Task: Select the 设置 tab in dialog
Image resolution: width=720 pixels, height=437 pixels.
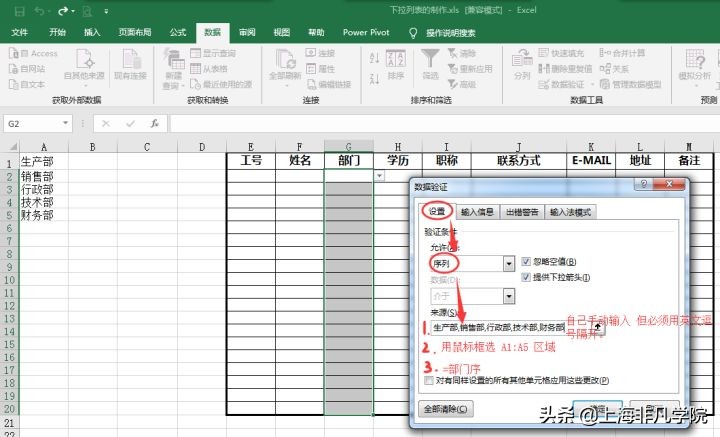Action: click(x=437, y=211)
